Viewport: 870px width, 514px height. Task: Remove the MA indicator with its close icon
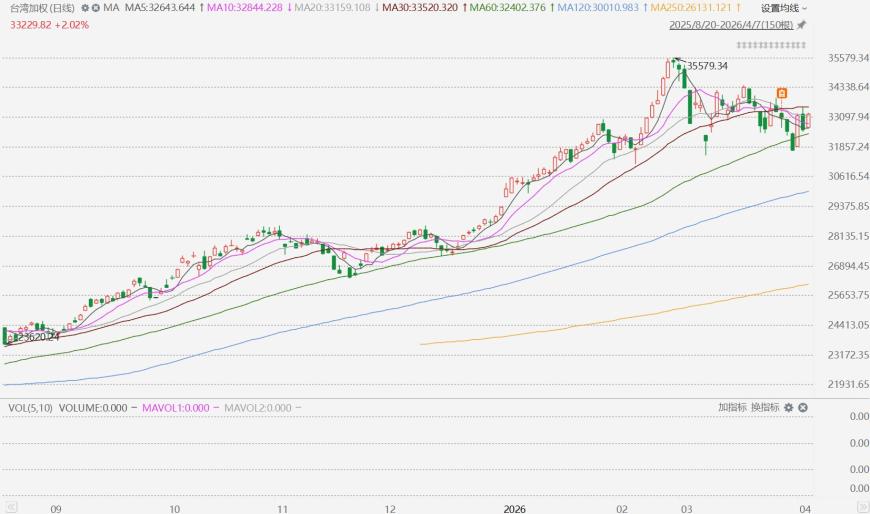click(x=95, y=8)
